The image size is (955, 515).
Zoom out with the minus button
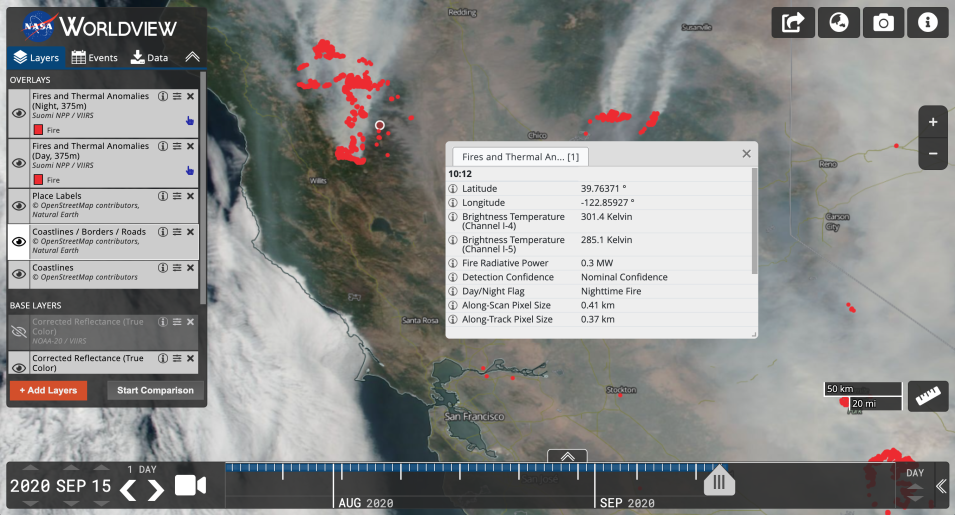(932, 153)
